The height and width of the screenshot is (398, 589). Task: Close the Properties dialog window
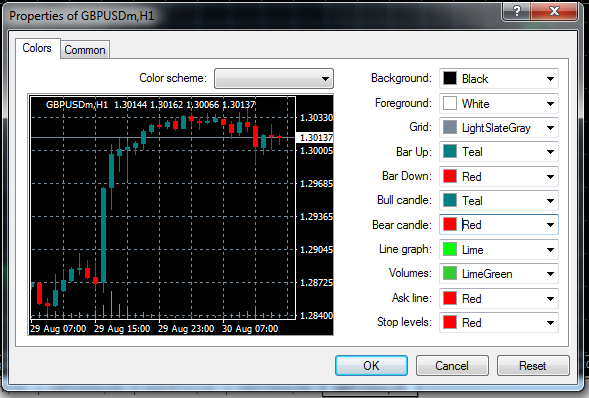[554, 11]
